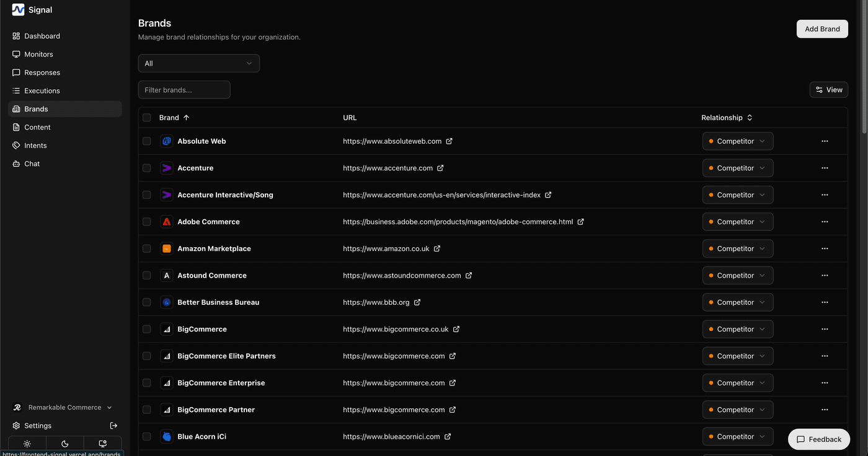Go to Dashboard in sidebar
The image size is (868, 456).
pyautogui.click(x=64, y=36)
